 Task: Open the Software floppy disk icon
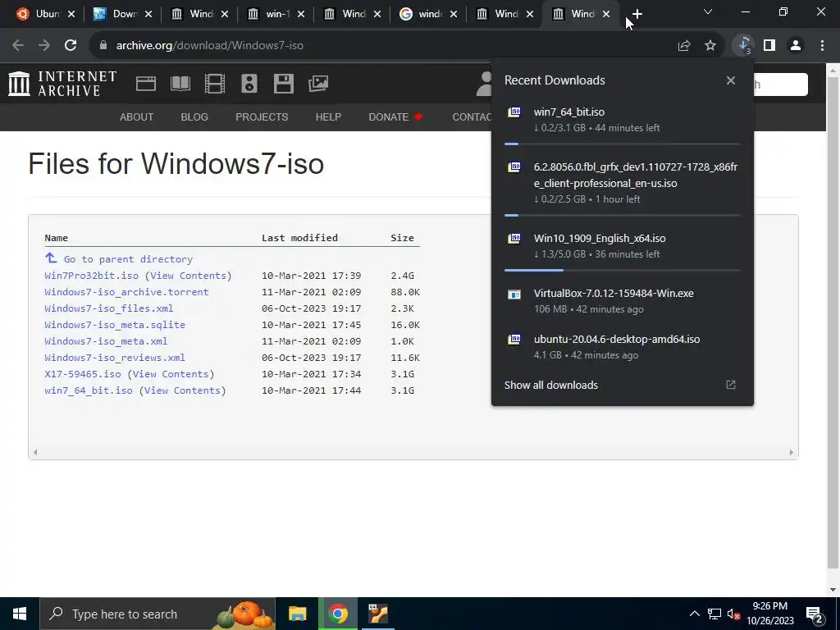283,84
